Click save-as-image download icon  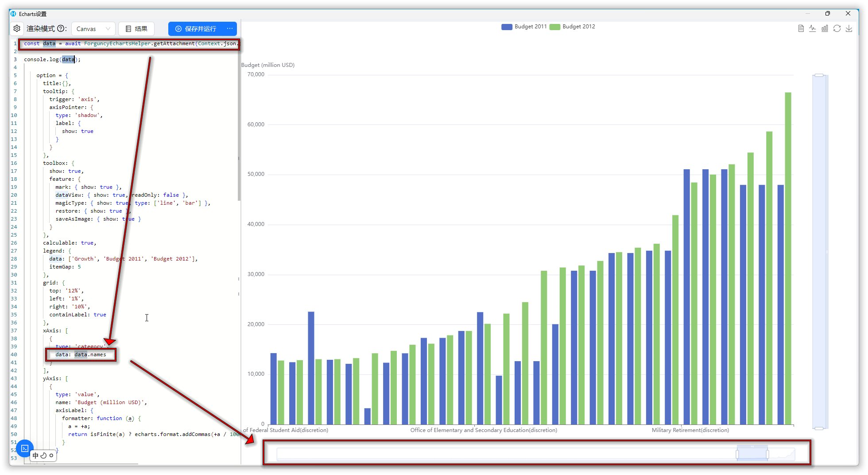(849, 28)
